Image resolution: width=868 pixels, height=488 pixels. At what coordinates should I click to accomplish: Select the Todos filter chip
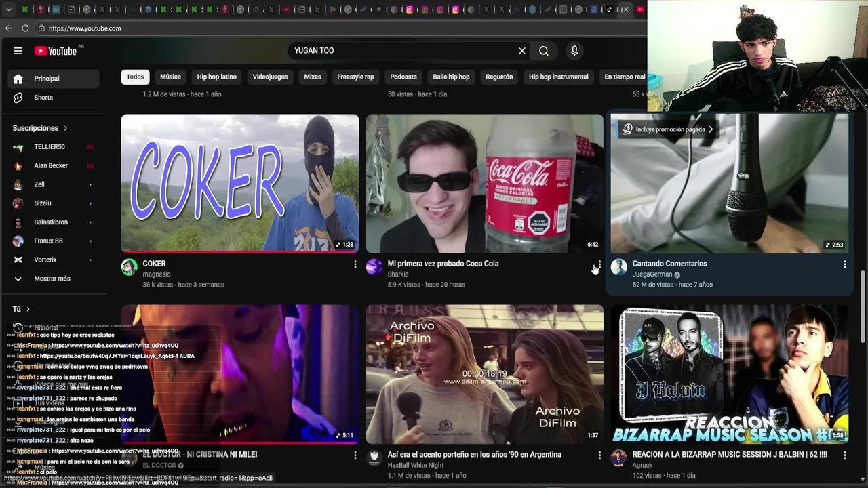tap(135, 77)
